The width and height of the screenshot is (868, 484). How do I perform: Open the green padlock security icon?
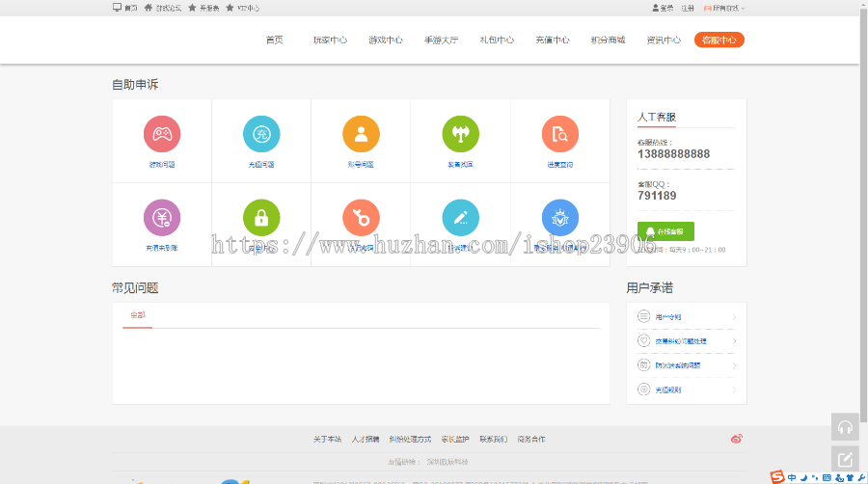point(261,217)
